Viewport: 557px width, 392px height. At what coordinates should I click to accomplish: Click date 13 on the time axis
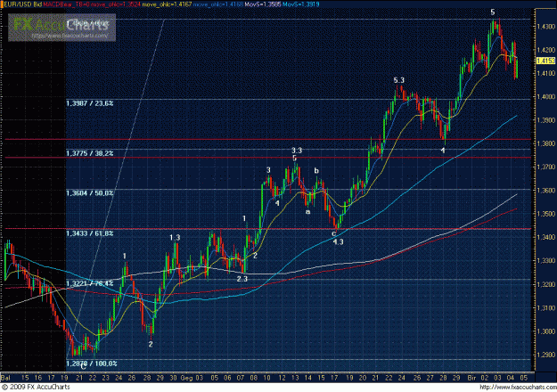(295, 378)
